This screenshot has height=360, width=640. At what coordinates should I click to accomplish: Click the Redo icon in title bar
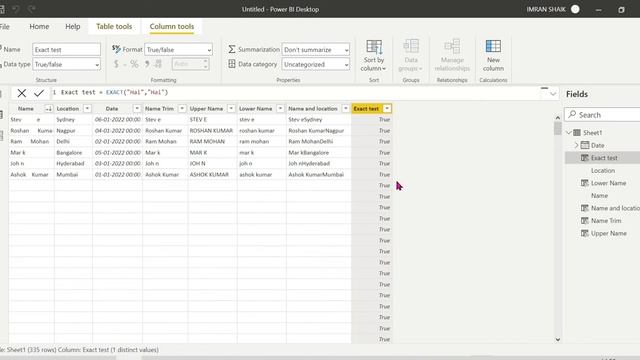31,9
